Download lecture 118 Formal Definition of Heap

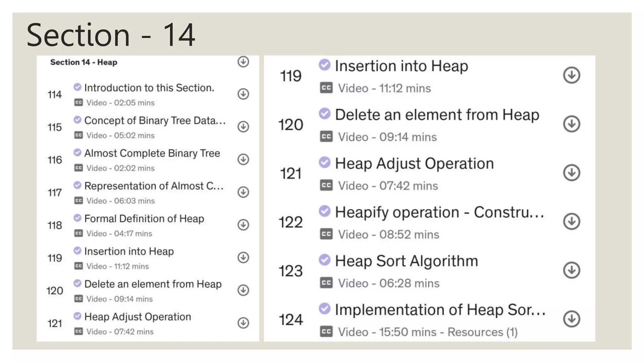[x=243, y=225]
